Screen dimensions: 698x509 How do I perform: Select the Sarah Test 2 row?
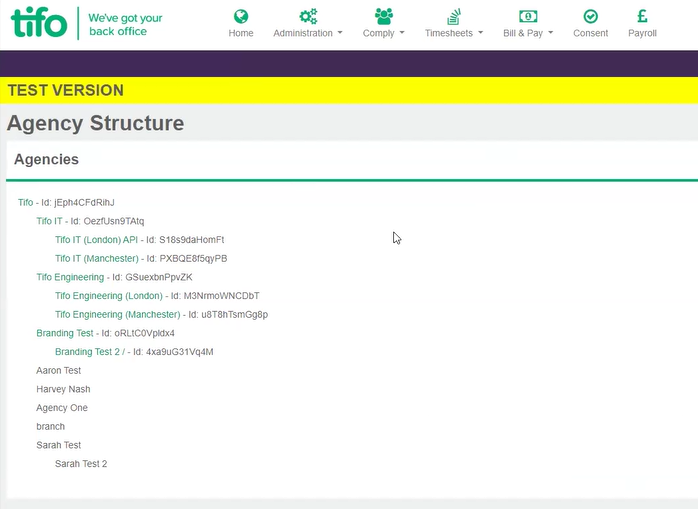[81, 464]
